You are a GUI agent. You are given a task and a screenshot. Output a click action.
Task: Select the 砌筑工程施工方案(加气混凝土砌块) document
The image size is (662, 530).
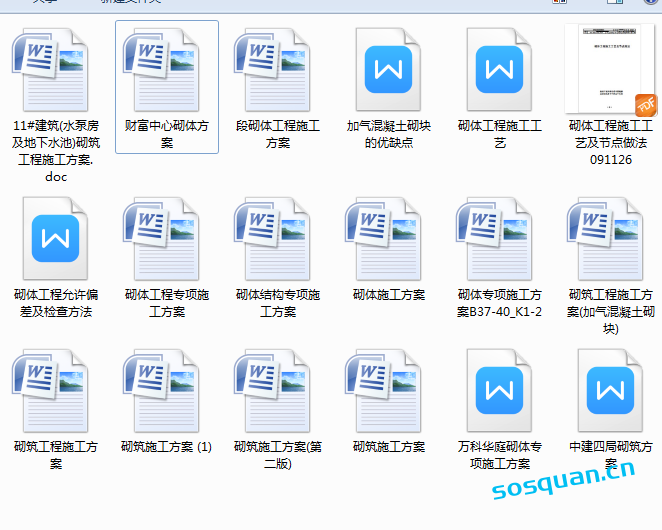click(x=610, y=239)
